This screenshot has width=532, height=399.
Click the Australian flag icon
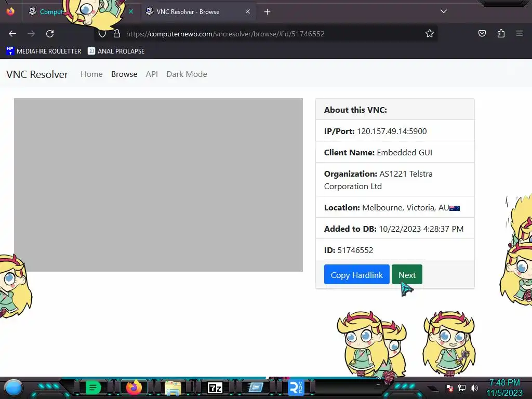[455, 208]
